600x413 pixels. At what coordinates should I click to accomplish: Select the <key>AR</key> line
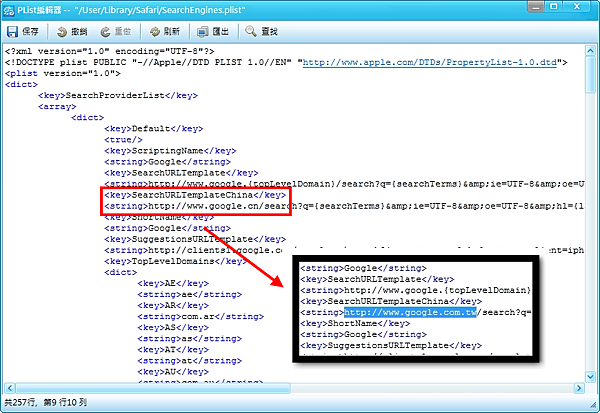tap(173, 306)
